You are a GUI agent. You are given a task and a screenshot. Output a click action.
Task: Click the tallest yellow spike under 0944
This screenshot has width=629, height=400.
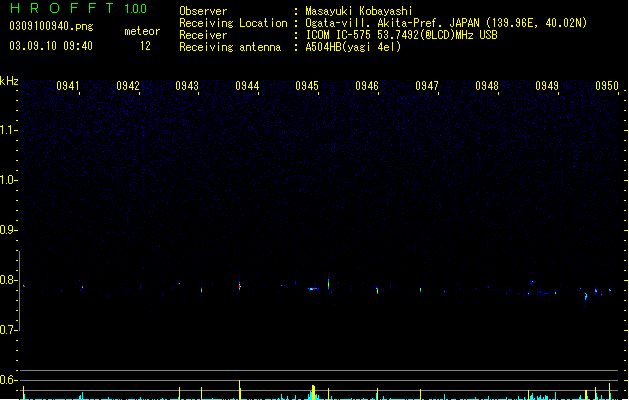pos(239,389)
